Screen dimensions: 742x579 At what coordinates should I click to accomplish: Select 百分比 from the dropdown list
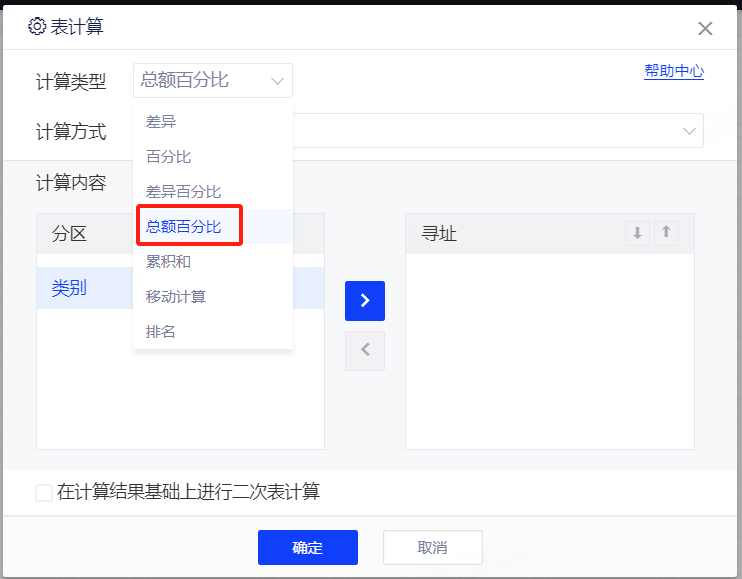tap(168, 157)
